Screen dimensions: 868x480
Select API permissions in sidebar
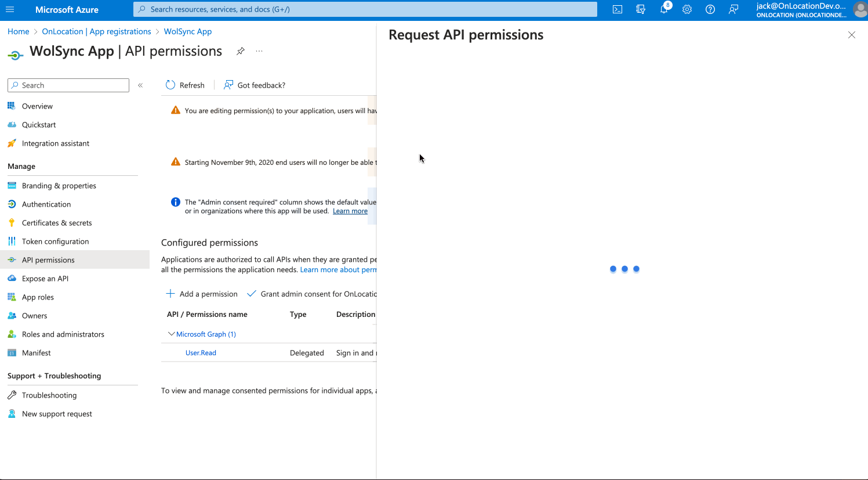[x=75, y=260]
